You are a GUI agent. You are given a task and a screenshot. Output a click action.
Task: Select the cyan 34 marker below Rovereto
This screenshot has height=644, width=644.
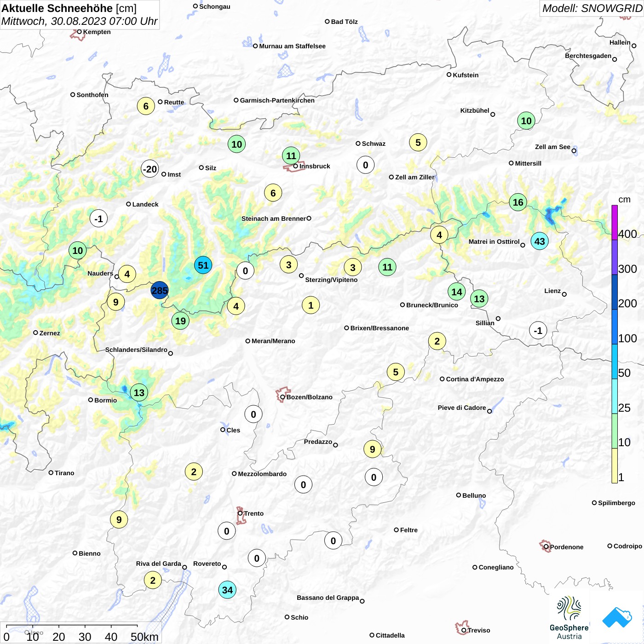click(x=227, y=590)
